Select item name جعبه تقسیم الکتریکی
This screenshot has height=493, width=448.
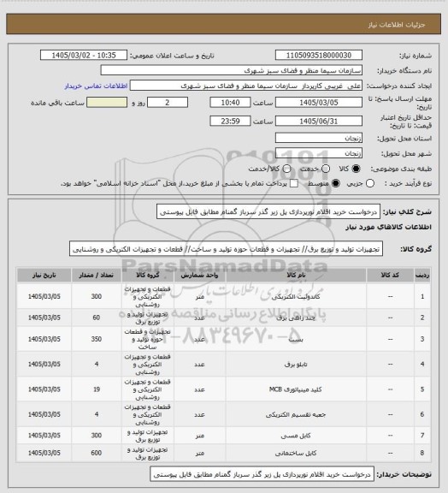(296, 414)
